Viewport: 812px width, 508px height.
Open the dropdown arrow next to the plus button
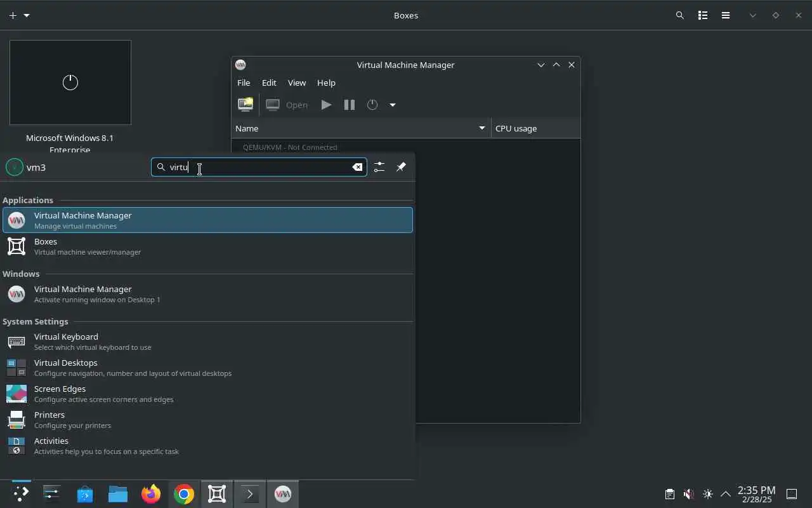pos(27,15)
